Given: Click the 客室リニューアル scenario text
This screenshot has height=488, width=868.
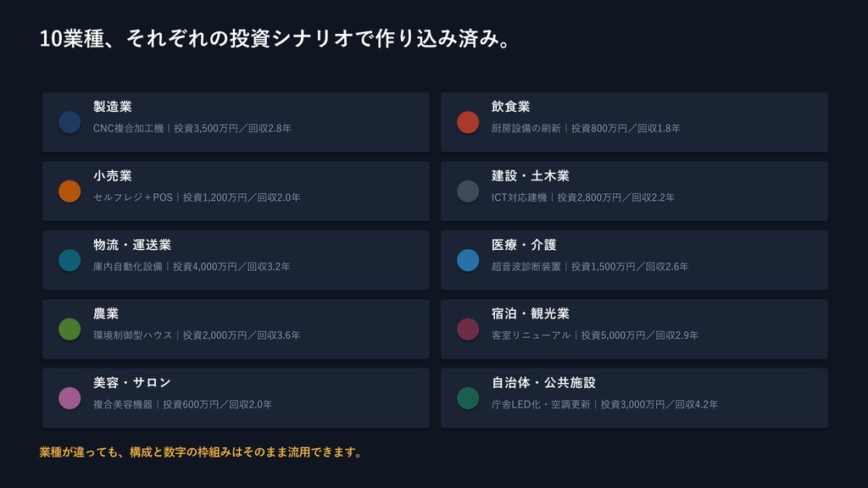Looking at the screenshot, I should (x=594, y=335).
